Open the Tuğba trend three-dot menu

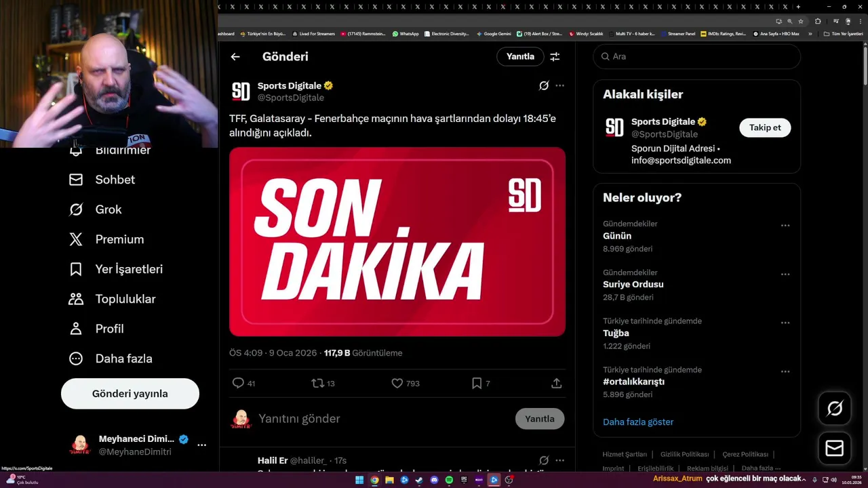pyautogui.click(x=785, y=323)
